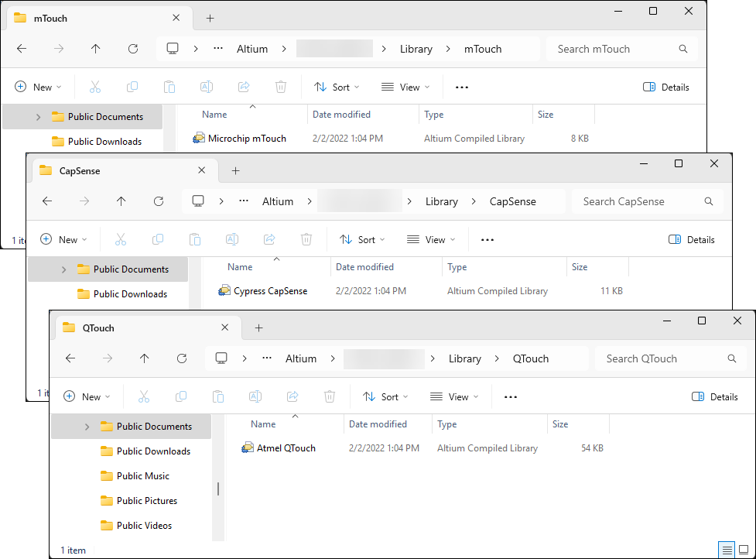756x559 pixels.
Task: Click Library breadcrumb in mTouch window
Action: 416,50
